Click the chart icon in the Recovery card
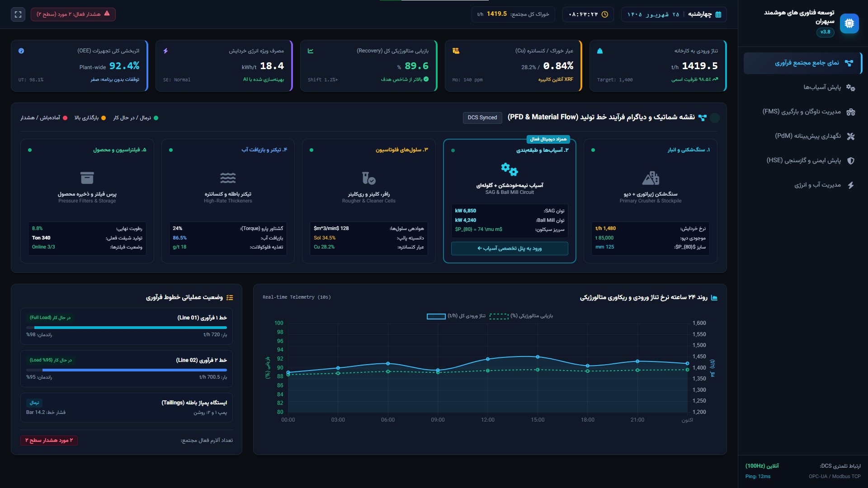Image resolution: width=868 pixels, height=488 pixels. [311, 51]
